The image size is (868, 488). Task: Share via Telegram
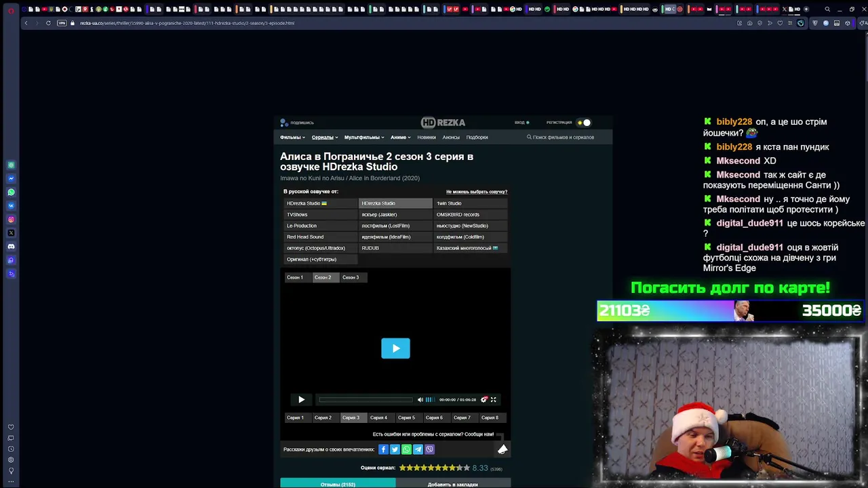tap(418, 449)
